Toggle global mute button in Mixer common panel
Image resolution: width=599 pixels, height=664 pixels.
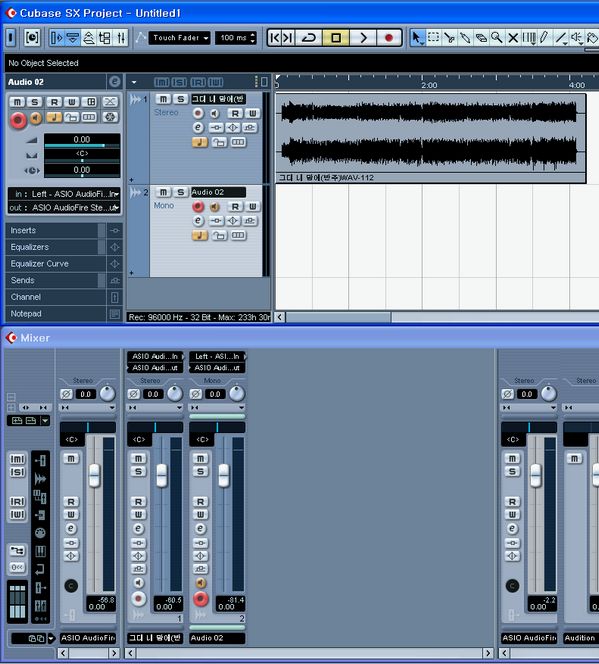(17, 459)
